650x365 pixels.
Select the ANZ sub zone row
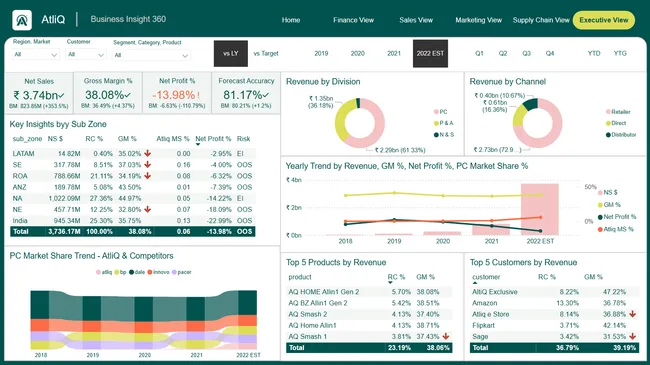click(x=133, y=187)
